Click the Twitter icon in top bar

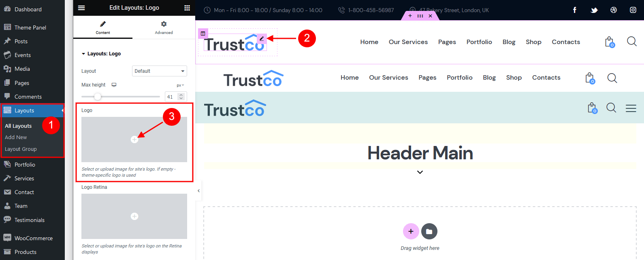[594, 10]
